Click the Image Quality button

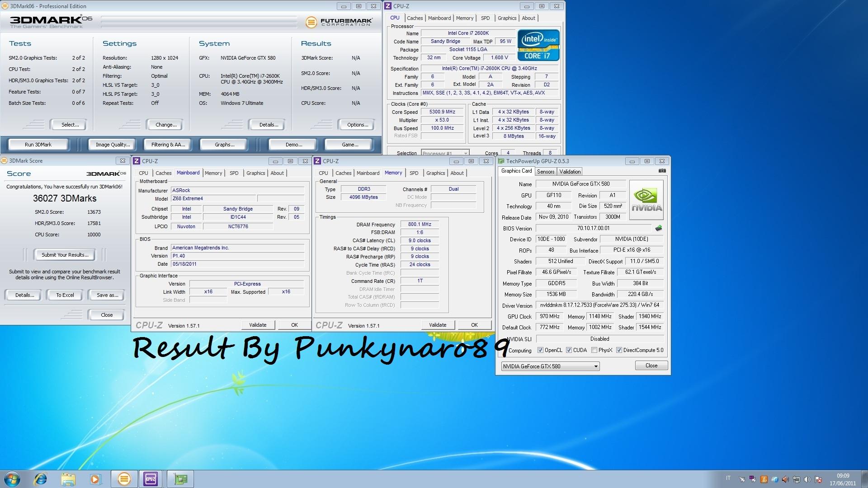click(113, 145)
